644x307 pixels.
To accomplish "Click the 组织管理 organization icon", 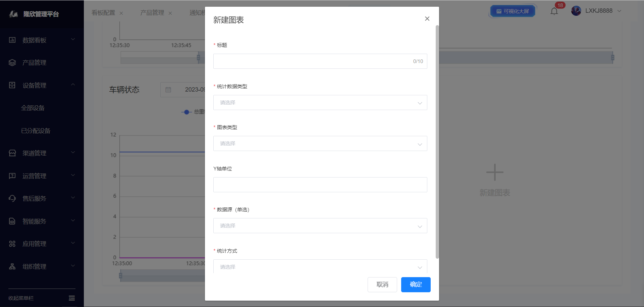I will click(12, 266).
